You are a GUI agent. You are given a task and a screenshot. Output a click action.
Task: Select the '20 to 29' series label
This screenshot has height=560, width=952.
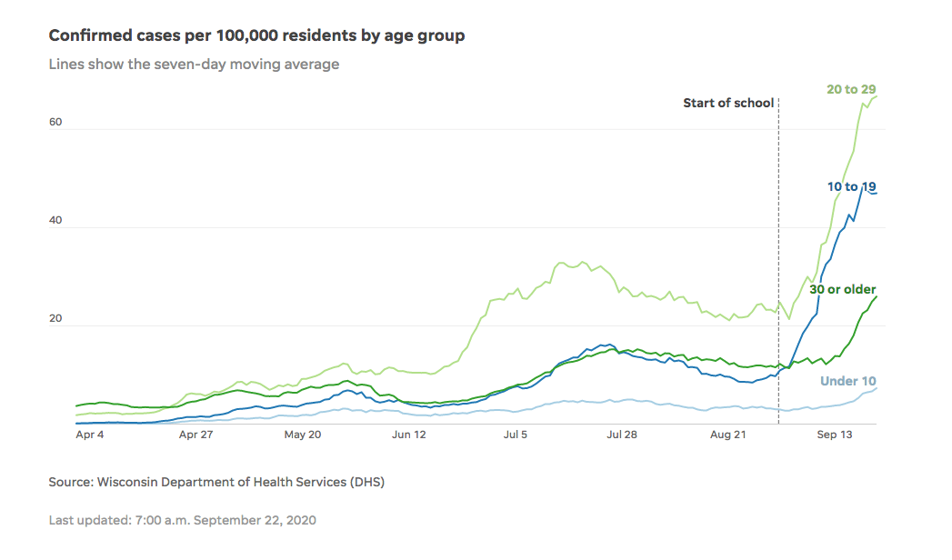850,89
